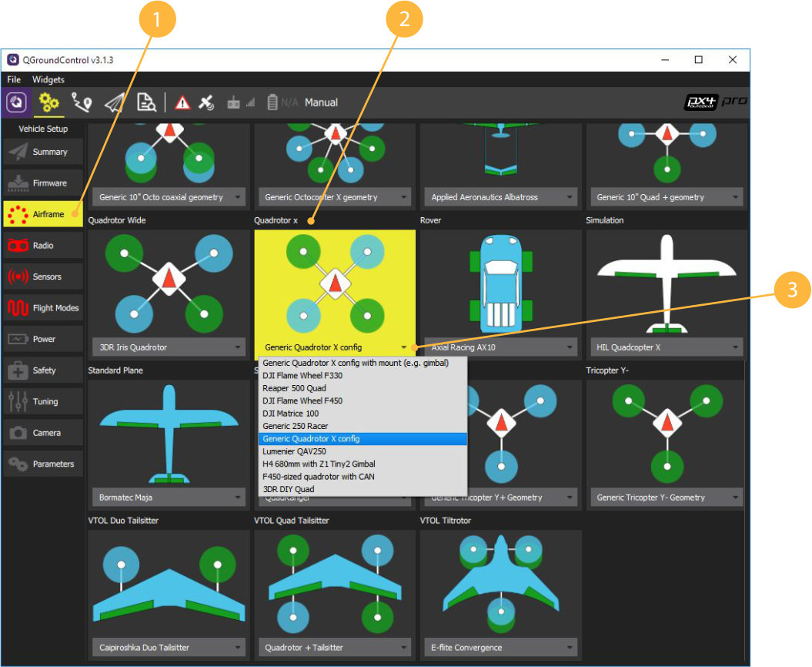Select the Quadrotor Wide airframe image

(169, 283)
